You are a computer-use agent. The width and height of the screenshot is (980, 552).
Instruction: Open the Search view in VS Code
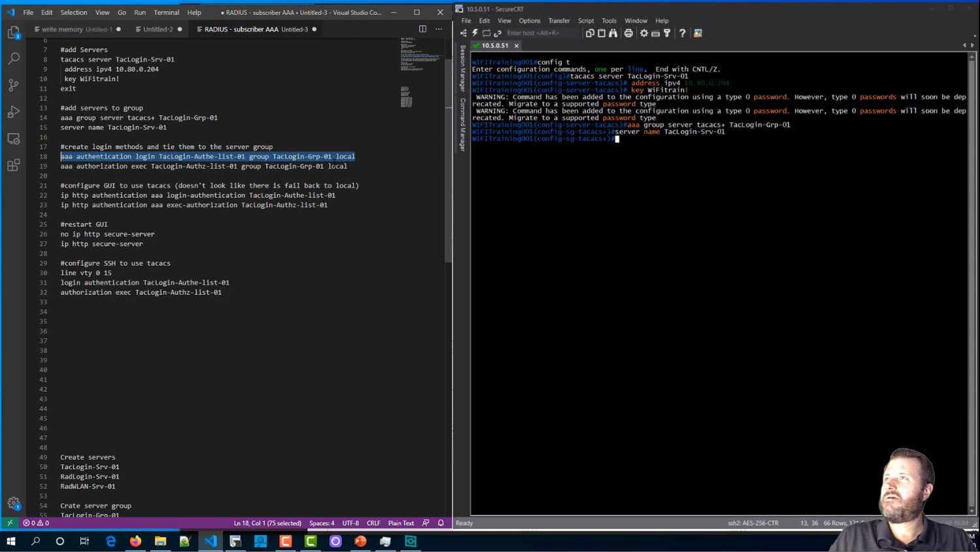point(13,59)
